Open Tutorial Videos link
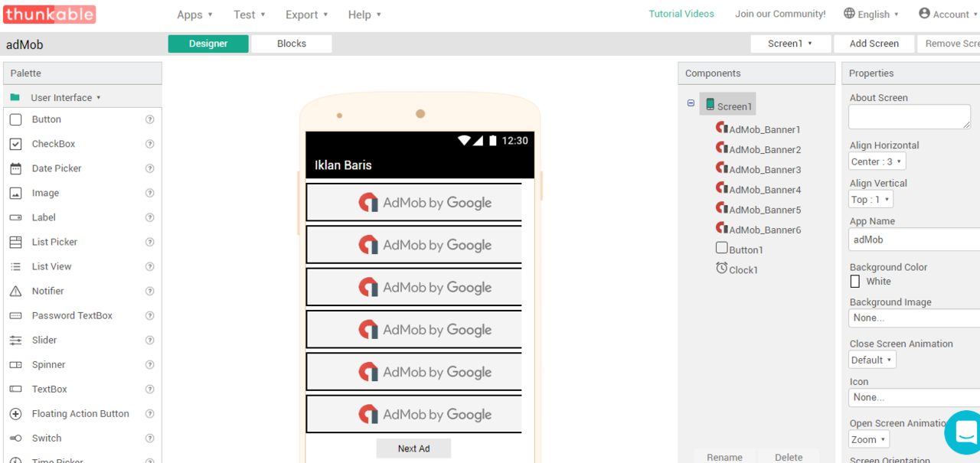This screenshot has width=980, height=463. [x=681, y=14]
